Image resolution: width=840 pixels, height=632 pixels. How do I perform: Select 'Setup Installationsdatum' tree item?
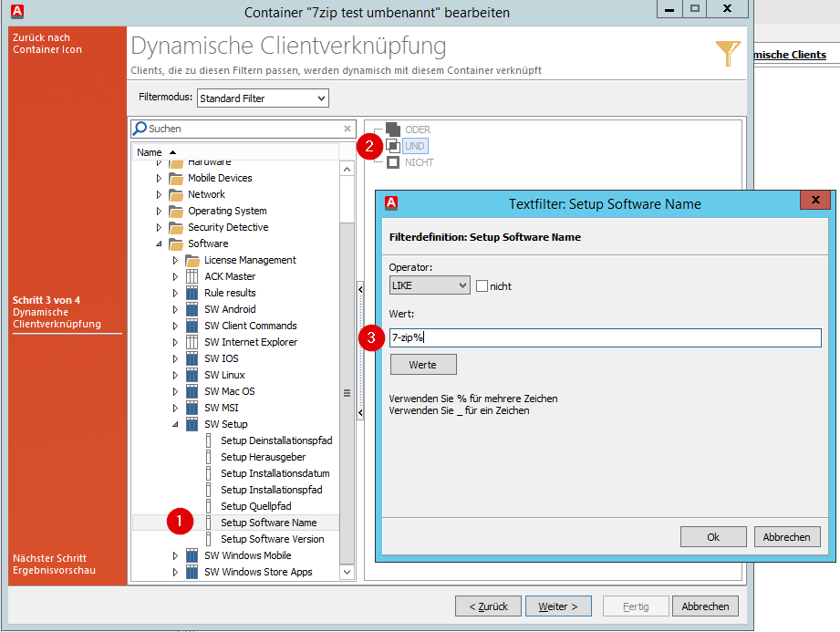click(275, 473)
